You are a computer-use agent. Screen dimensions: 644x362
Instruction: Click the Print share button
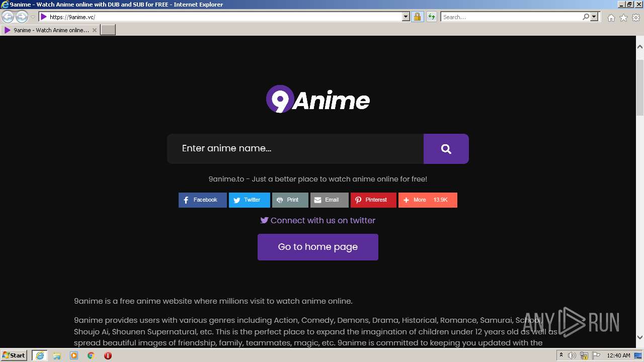click(290, 200)
